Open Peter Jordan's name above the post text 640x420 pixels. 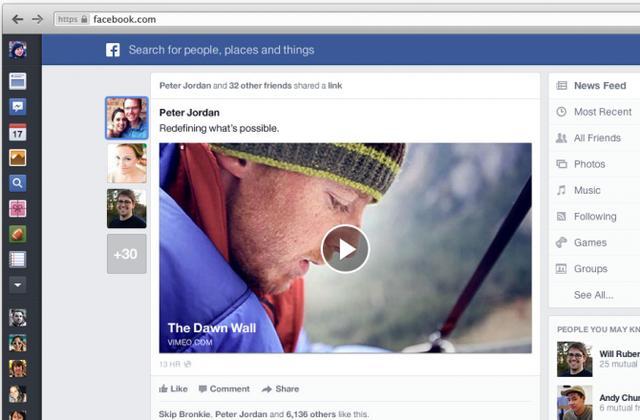coord(189,113)
